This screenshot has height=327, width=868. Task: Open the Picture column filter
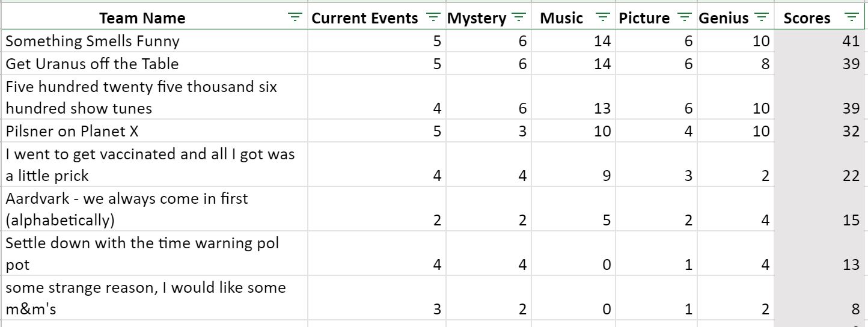pos(685,18)
